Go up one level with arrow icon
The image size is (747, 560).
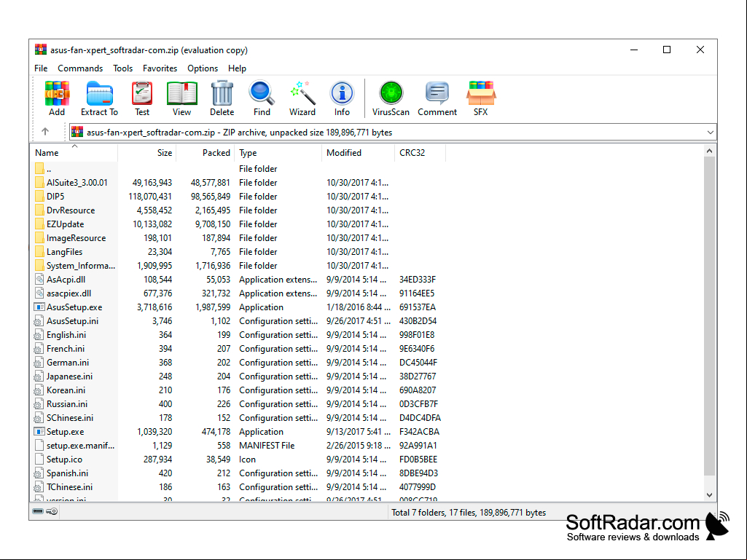(x=45, y=131)
